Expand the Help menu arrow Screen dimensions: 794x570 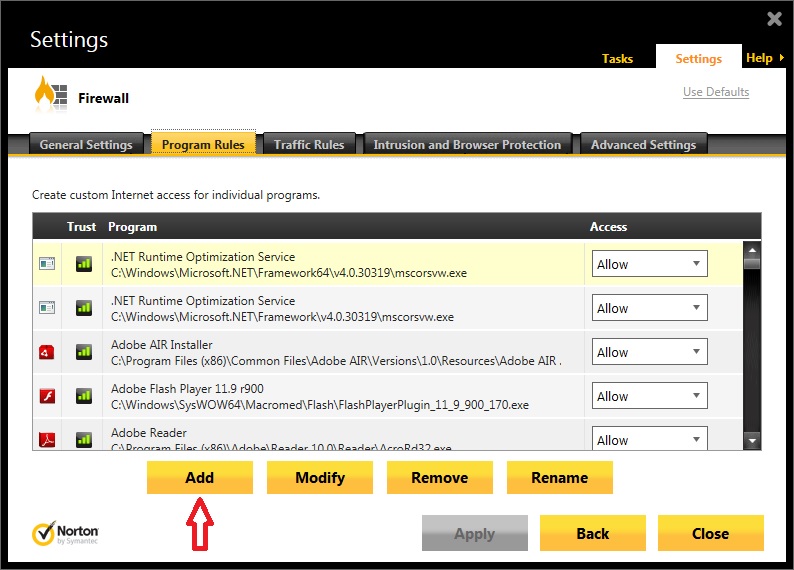pyautogui.click(x=782, y=58)
